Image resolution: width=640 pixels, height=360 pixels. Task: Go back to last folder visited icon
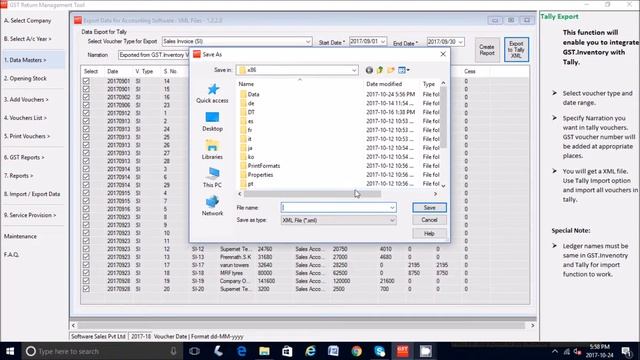click(369, 70)
